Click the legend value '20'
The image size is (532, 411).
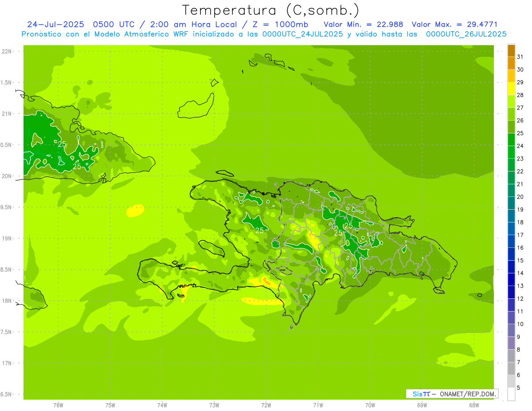(x=520, y=197)
